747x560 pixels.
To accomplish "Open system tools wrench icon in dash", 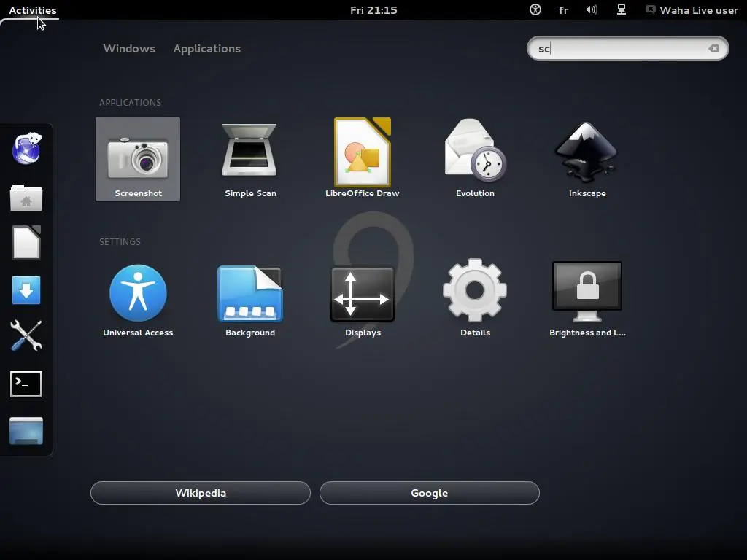I will click(x=26, y=335).
